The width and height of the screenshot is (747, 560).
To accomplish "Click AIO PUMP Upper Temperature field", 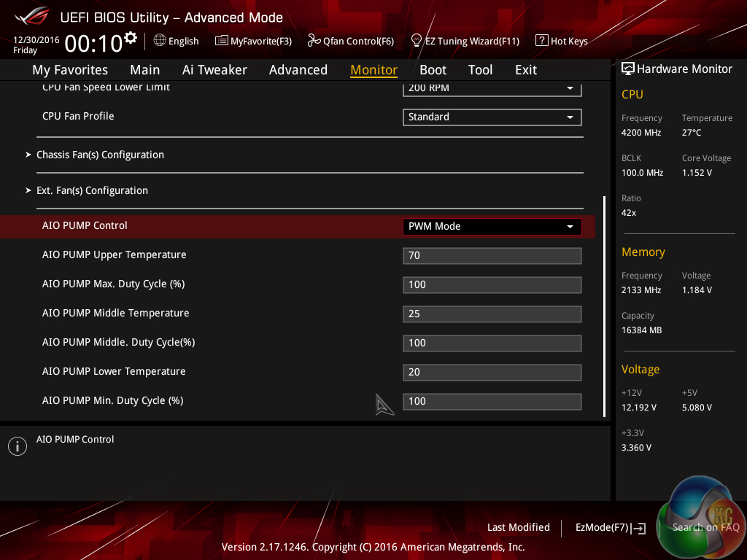I will click(x=492, y=256).
